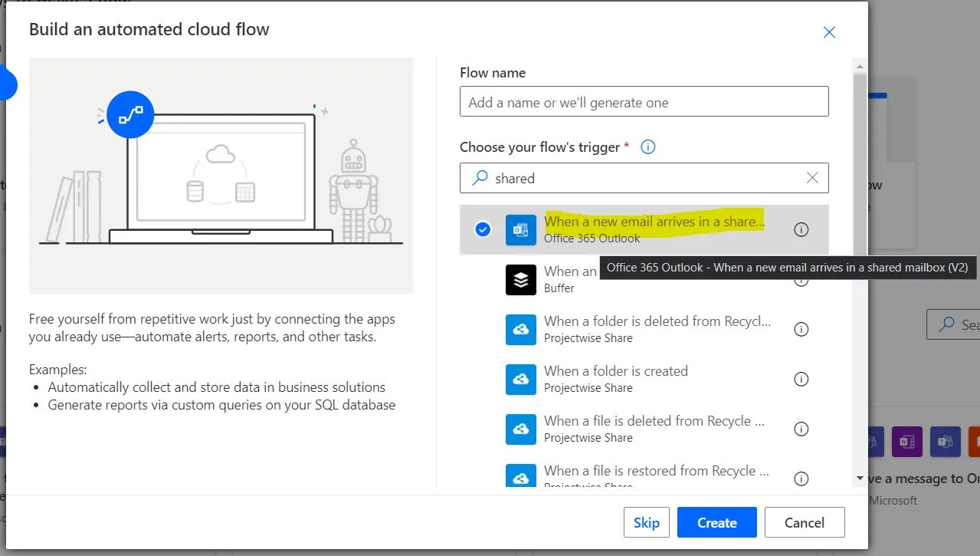The width and height of the screenshot is (980, 556).
Task: View info for the Buffer trigger
Action: coord(801,279)
